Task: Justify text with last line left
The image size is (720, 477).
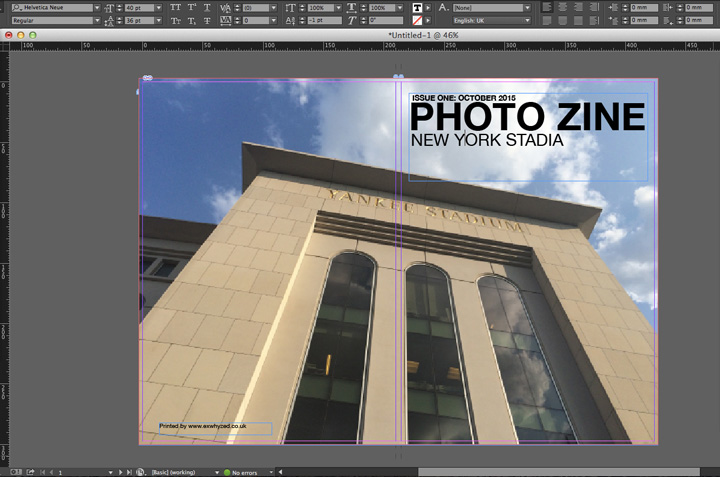Action: point(546,21)
